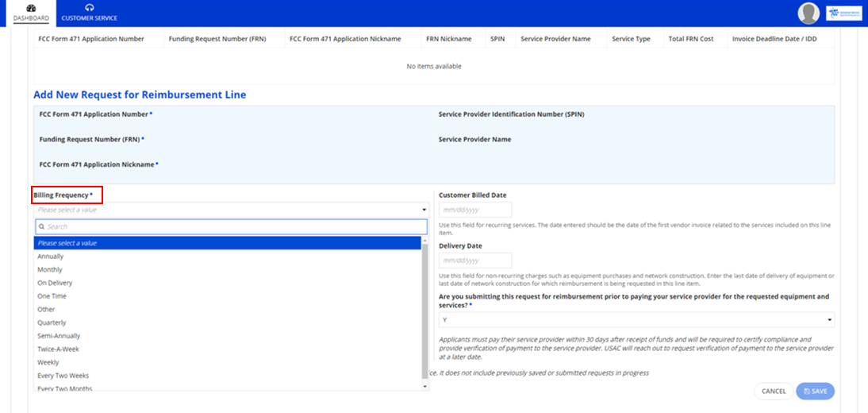Click the scroll down arrow of dropdown list
The image size is (868, 413).
click(424, 386)
